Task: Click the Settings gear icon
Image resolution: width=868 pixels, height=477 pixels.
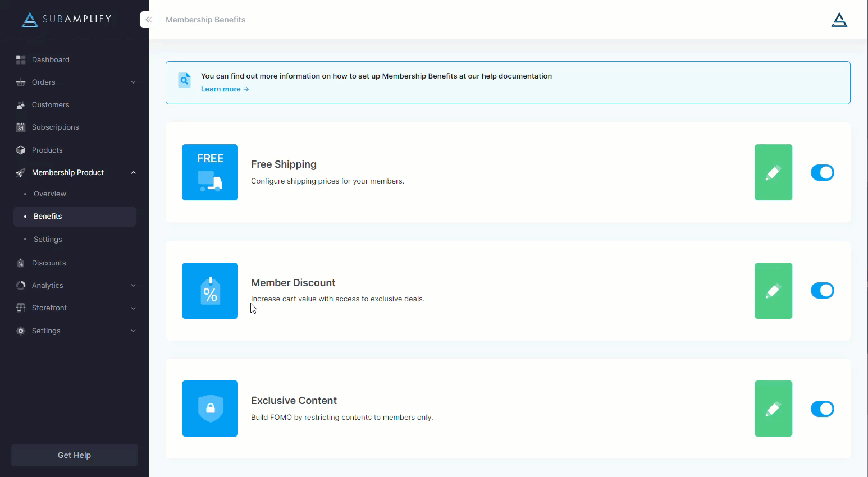Action: pyautogui.click(x=21, y=331)
